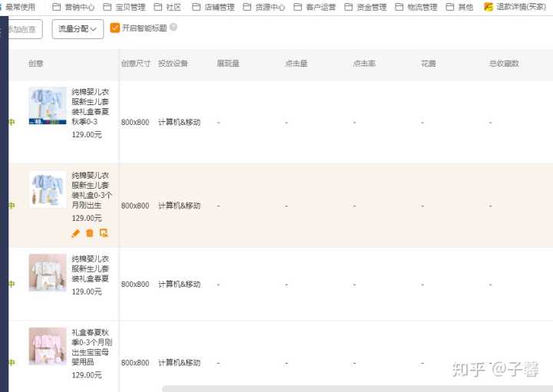Viewport: 553px width, 392px height.
Task: Click the 纯棉婴儿衣服 秋季0-3 product title
Action: [x=90, y=107]
